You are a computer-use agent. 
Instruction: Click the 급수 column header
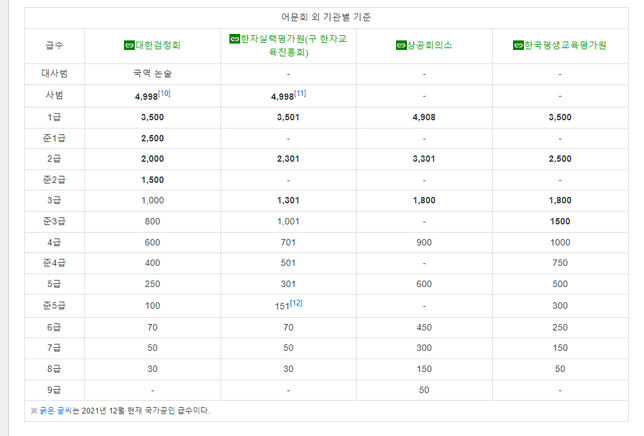pos(54,45)
